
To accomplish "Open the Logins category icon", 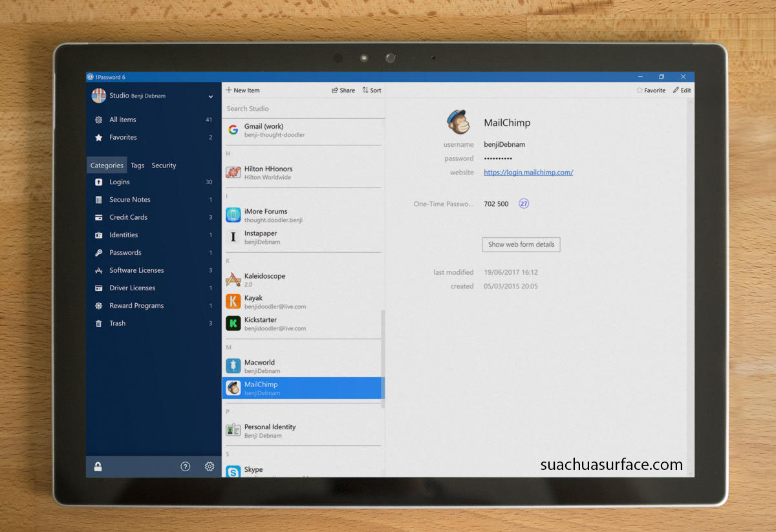I will point(99,182).
